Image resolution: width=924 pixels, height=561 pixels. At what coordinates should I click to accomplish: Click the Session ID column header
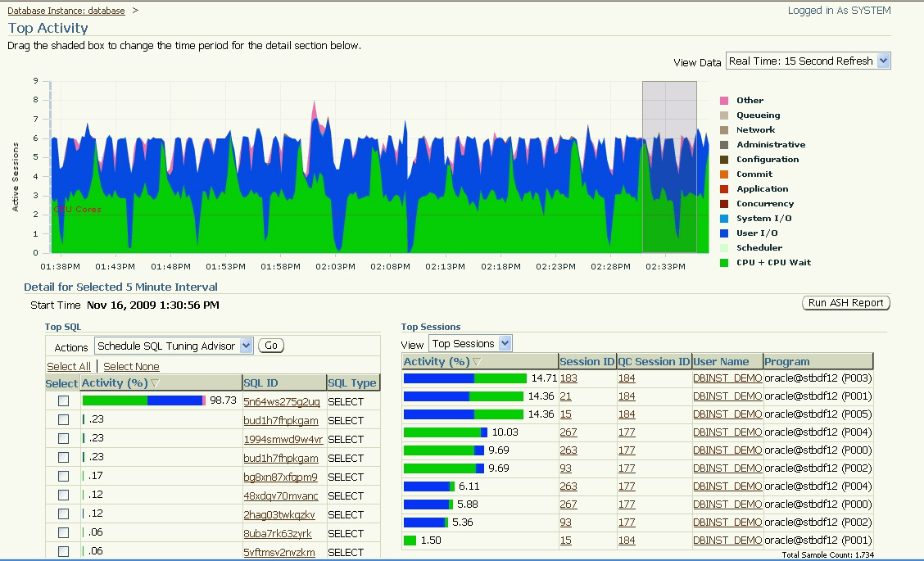pos(586,361)
